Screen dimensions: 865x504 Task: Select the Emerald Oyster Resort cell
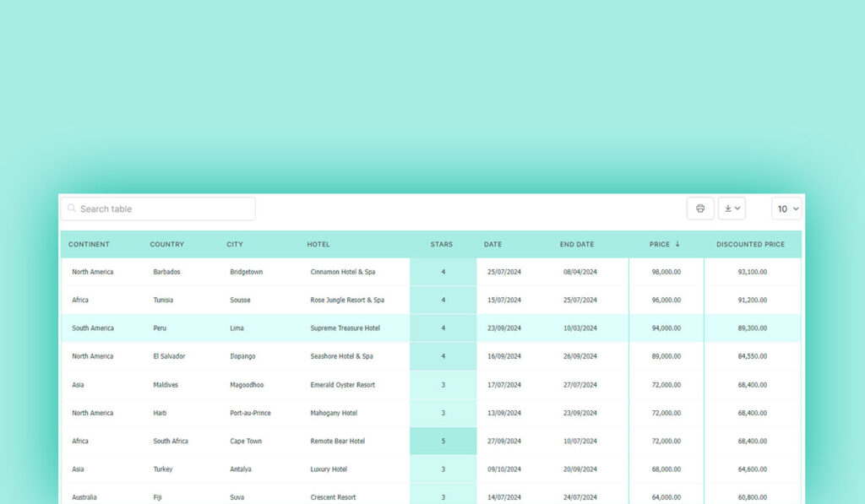(343, 385)
